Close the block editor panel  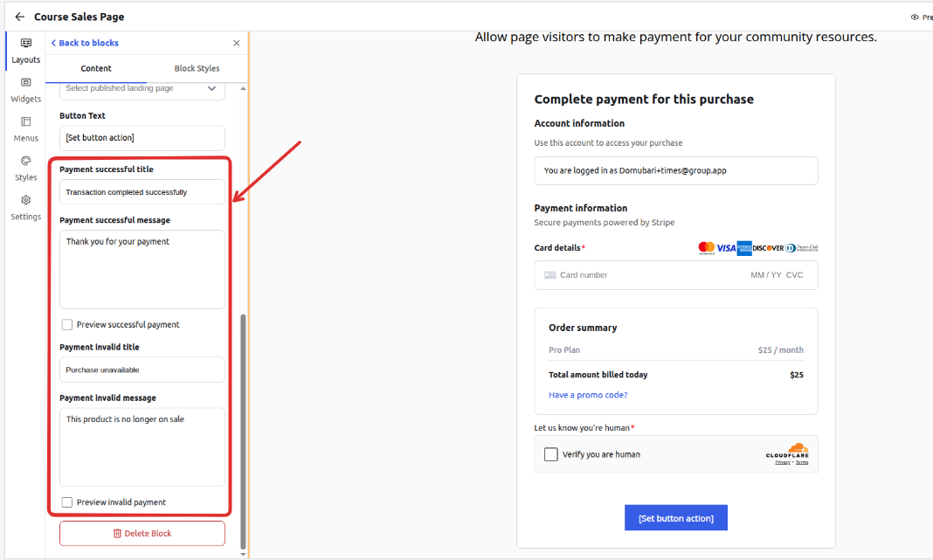(x=236, y=43)
